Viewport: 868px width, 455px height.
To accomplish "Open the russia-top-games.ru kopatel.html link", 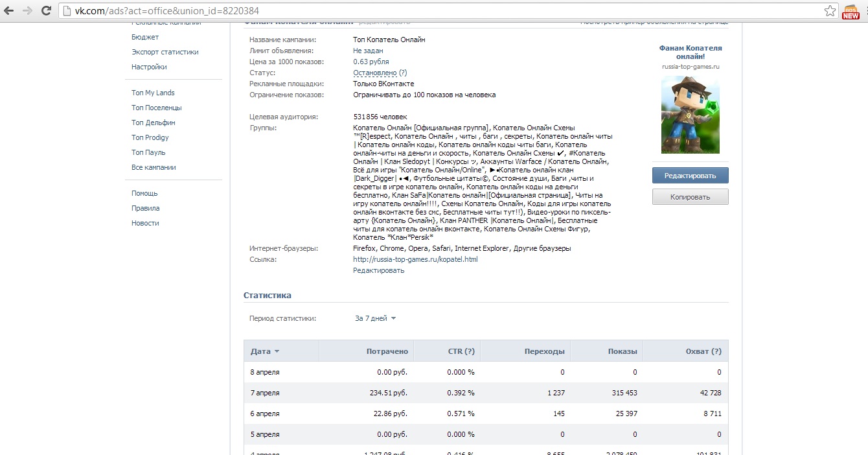I will tap(415, 259).
